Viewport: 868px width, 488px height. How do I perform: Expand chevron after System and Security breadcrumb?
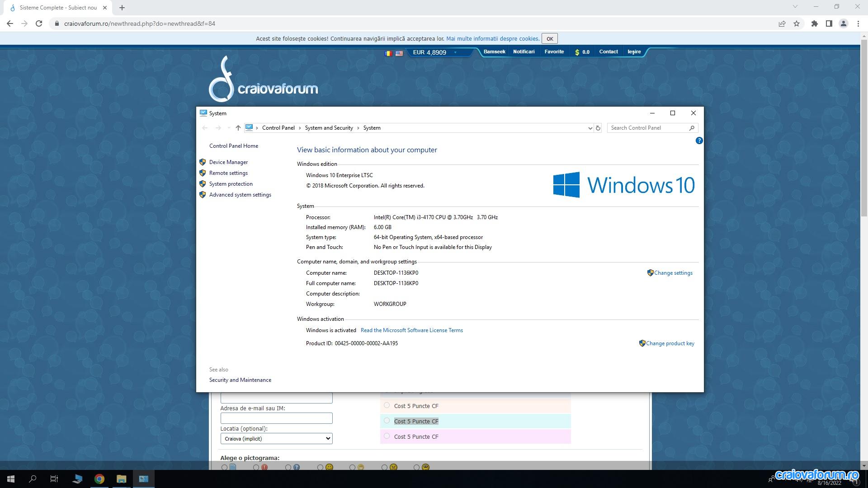(358, 128)
